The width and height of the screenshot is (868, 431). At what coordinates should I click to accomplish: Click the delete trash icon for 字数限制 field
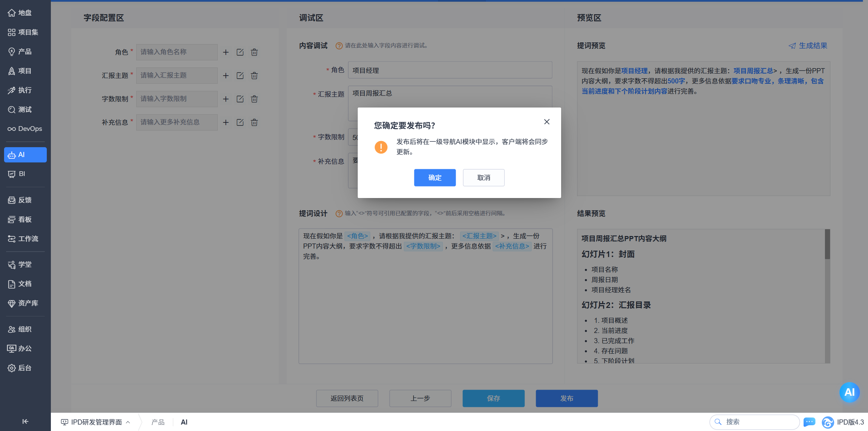pyautogui.click(x=254, y=99)
